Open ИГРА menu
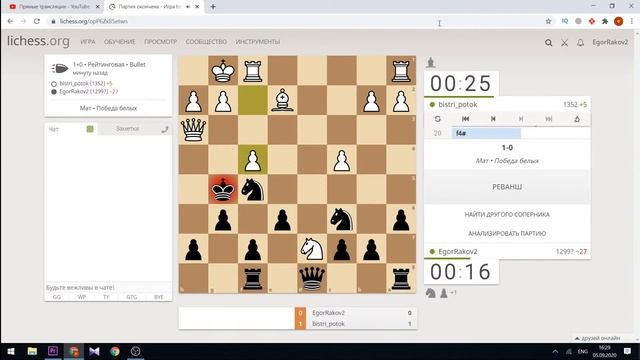 [88, 42]
